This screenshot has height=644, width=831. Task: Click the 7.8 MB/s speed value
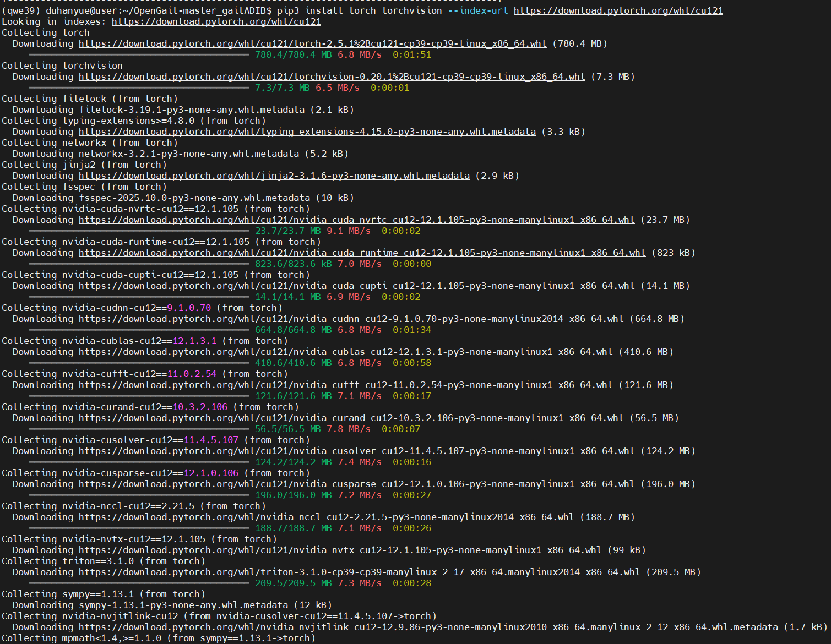coord(348,429)
